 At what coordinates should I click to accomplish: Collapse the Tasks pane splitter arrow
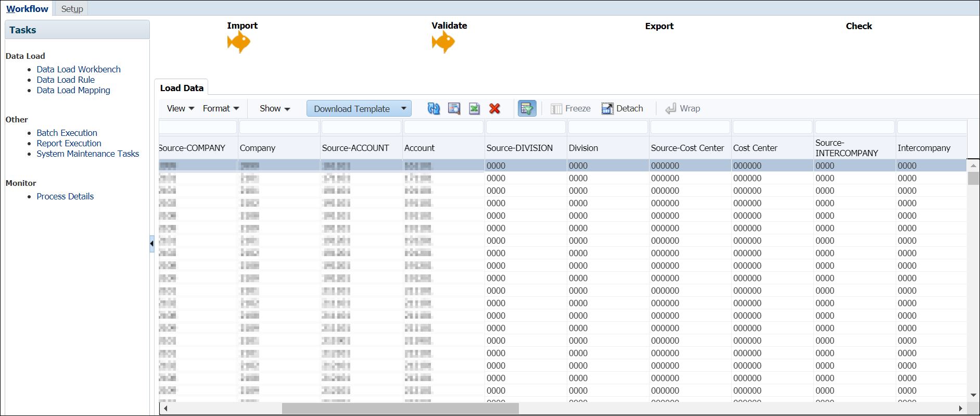click(x=151, y=243)
